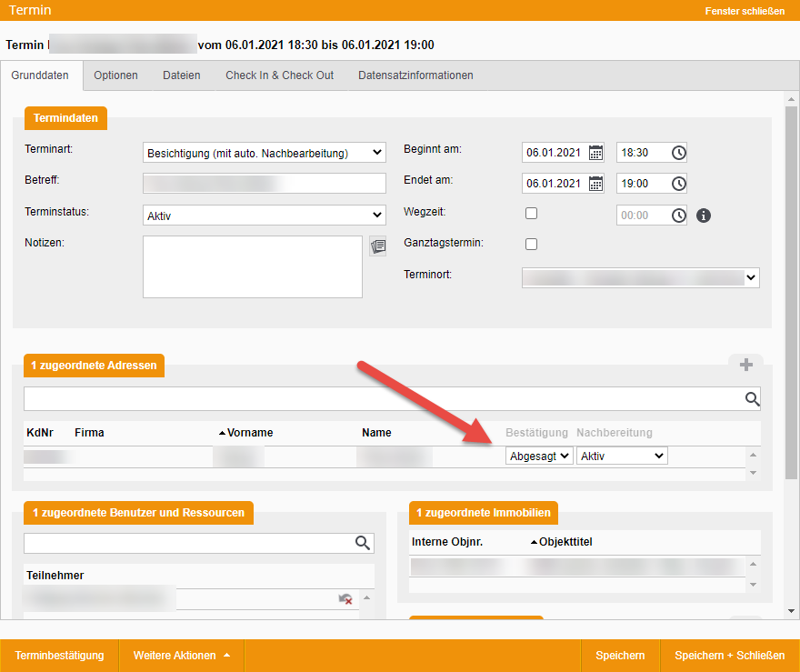This screenshot has height=672, width=800.
Task: Toggle the Ganztagstermin checkbox
Action: pos(532,244)
